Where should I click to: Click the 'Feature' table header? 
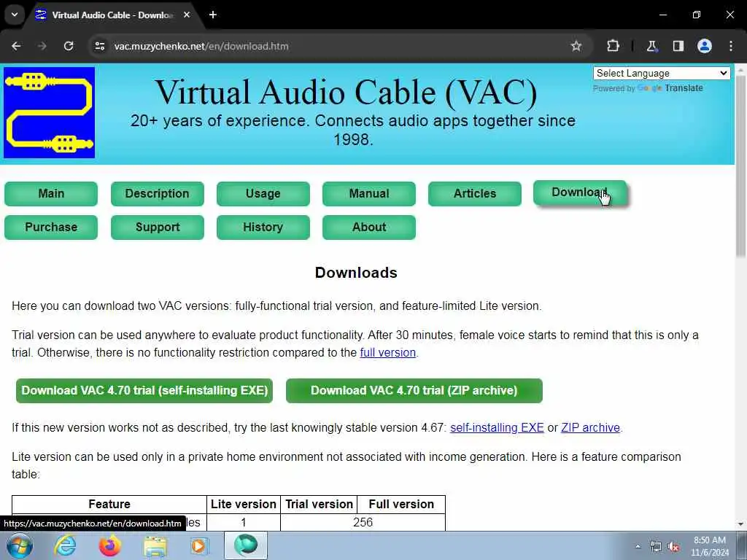point(109,505)
